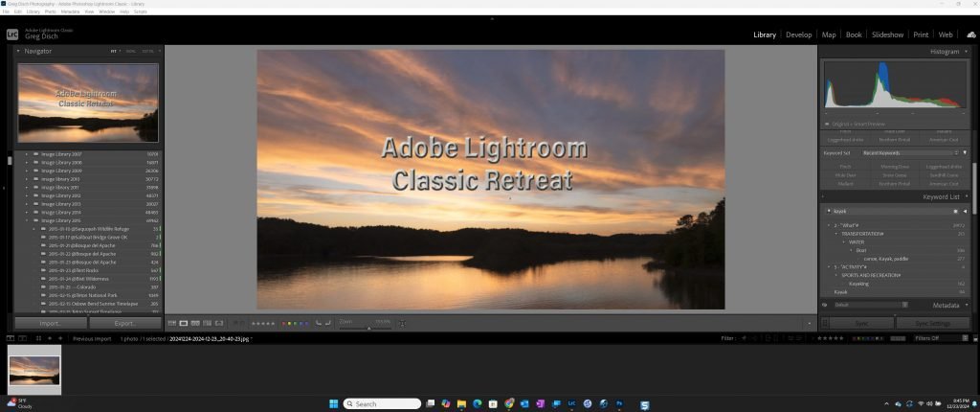Screen dimensions: 980x412
Task: Click the Windows taskbar Search box
Action: pos(382,404)
